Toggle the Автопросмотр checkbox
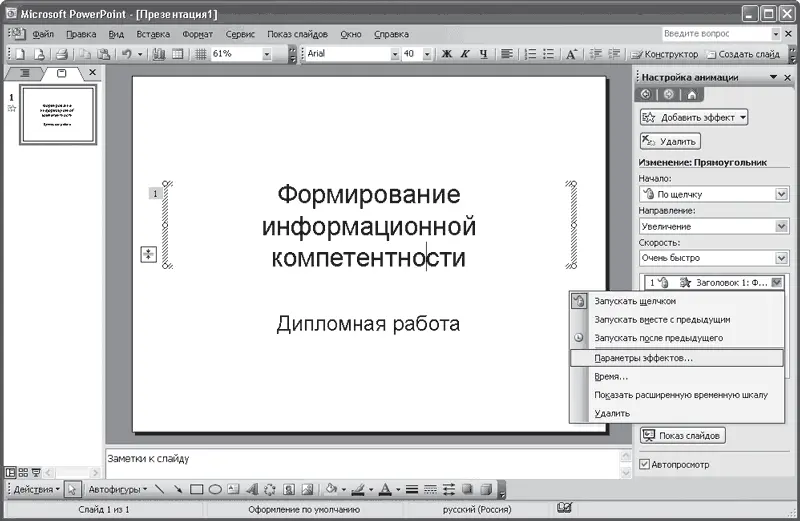This screenshot has width=800, height=521. coord(645,464)
